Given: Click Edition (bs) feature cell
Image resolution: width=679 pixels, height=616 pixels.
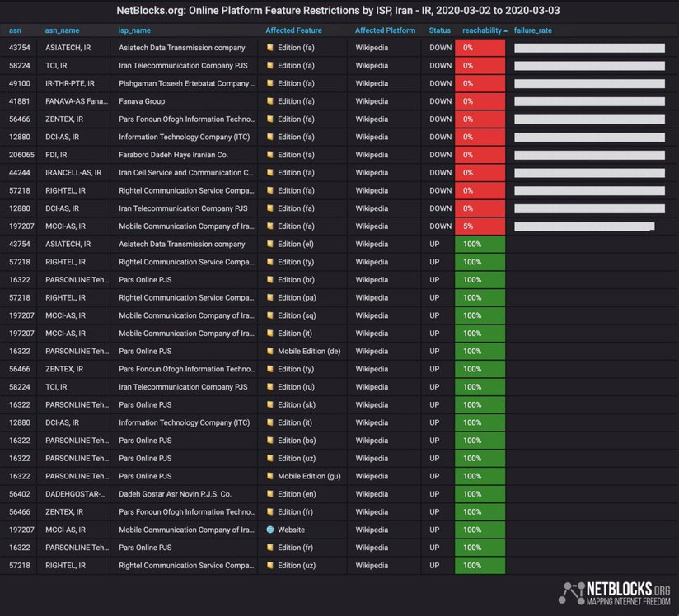Looking at the screenshot, I should tap(297, 441).
